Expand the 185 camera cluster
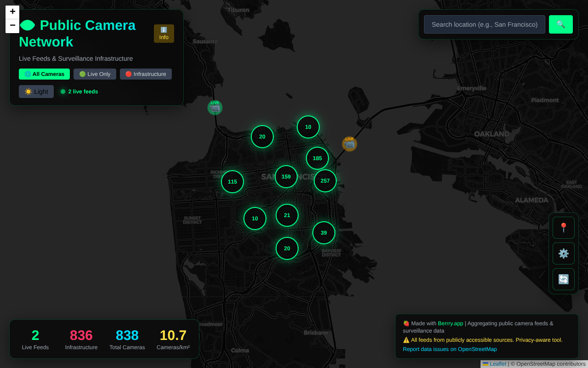Viewport: 588px width, 368px height. [317, 158]
